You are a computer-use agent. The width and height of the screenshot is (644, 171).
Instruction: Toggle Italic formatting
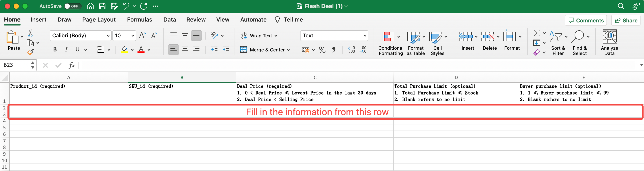point(66,50)
